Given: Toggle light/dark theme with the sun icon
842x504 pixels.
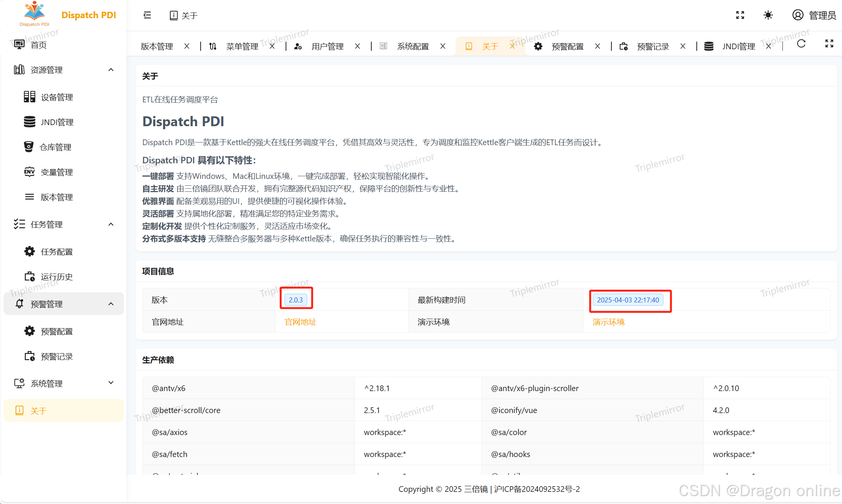Looking at the screenshot, I should [x=768, y=15].
